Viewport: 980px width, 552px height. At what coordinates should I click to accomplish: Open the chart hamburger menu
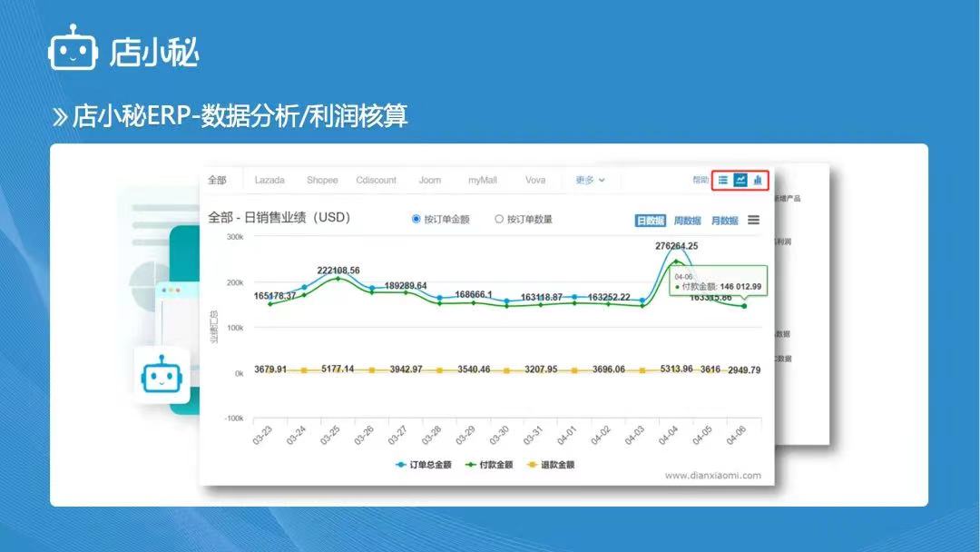click(x=754, y=220)
